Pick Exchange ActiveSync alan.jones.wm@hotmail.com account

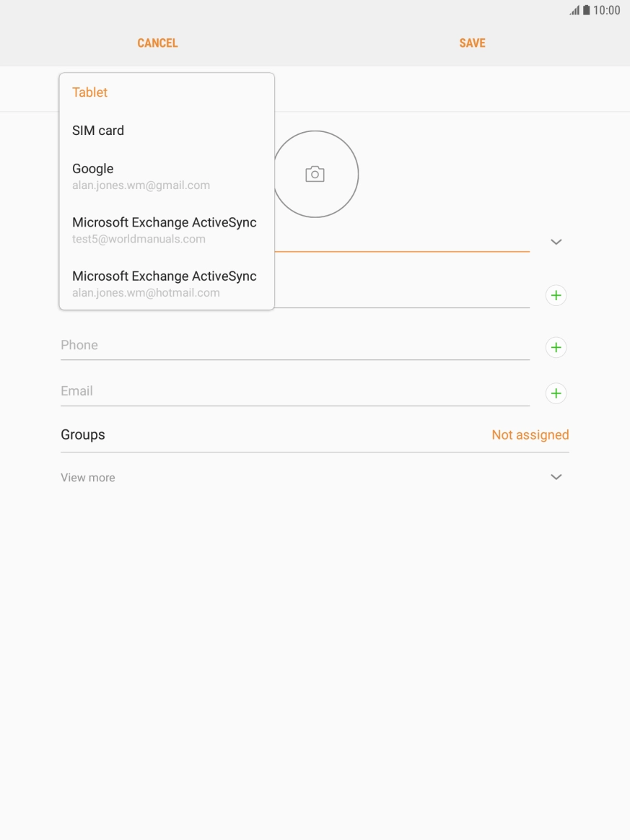click(165, 284)
